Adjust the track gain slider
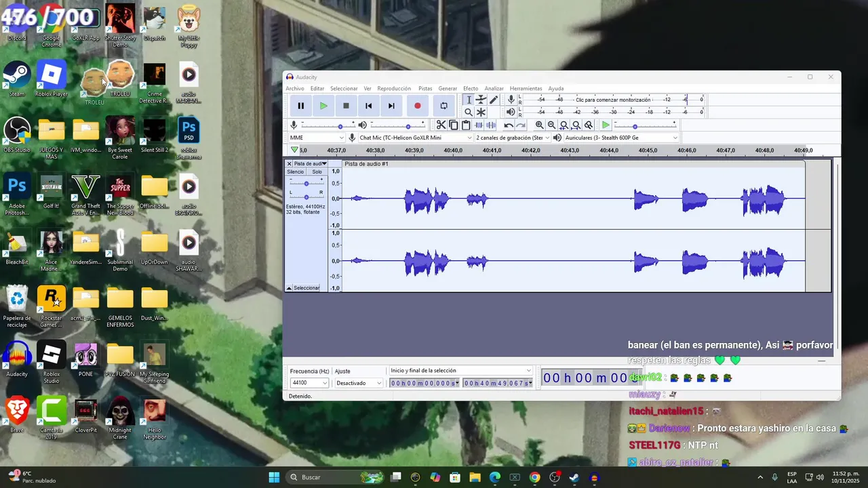This screenshot has height=488, width=868. [x=307, y=183]
